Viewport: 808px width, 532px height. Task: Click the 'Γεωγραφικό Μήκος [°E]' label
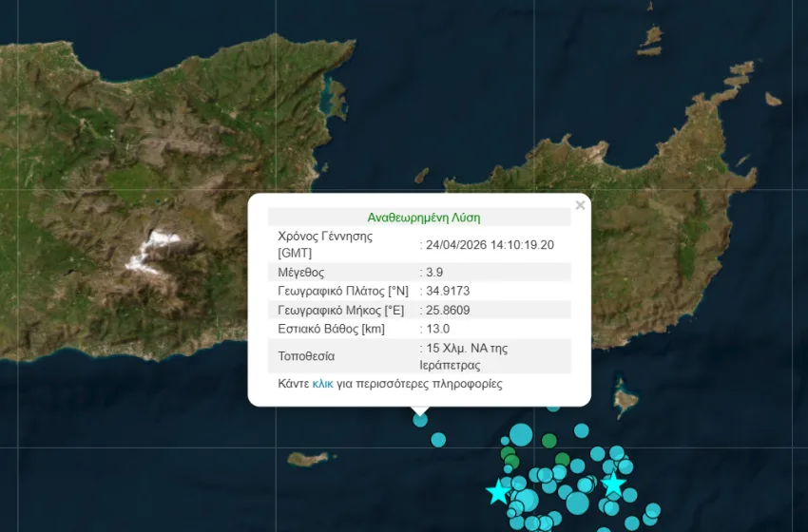point(341,310)
